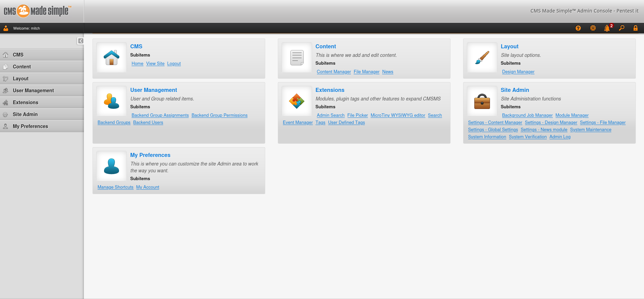The image size is (644, 299).
Task: Open the Admin Search link
Action: (x=331, y=115)
